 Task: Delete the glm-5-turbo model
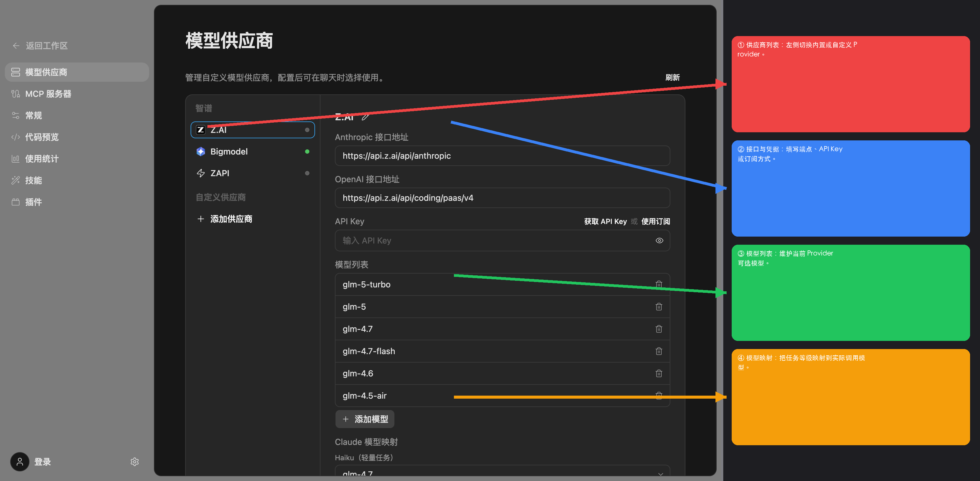click(659, 284)
